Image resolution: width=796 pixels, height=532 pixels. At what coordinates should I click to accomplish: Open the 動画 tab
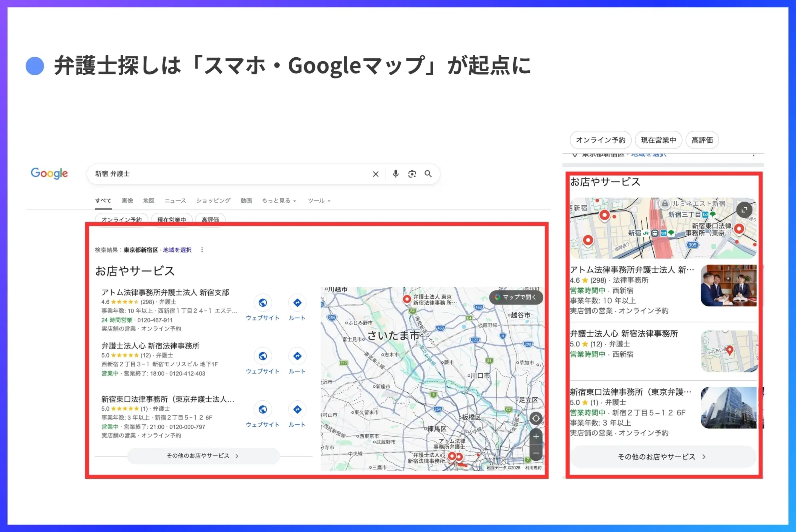pyautogui.click(x=246, y=200)
